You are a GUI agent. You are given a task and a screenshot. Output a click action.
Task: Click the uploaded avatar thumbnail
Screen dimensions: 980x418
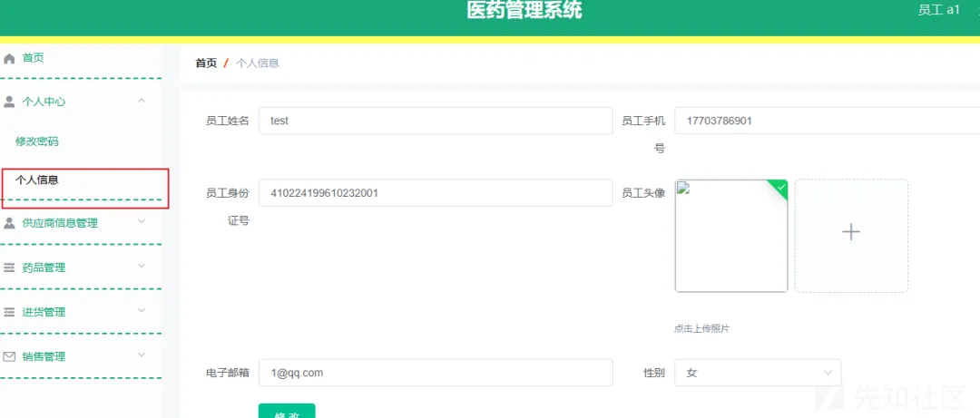coord(731,236)
